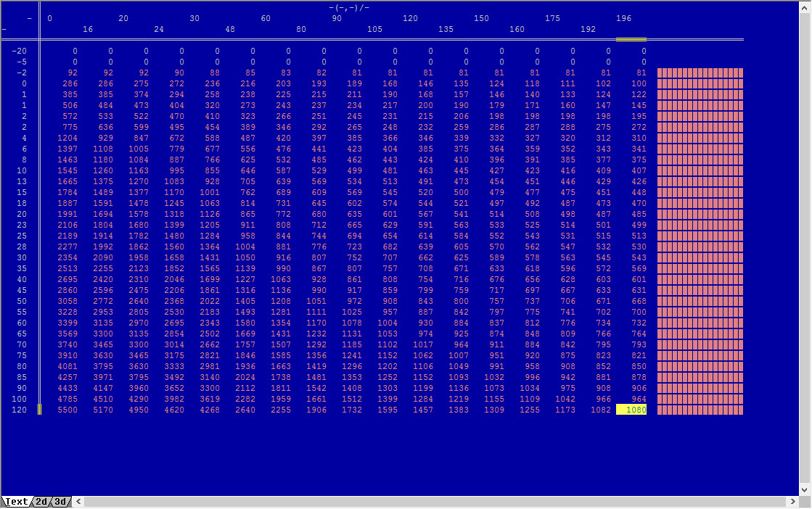The height and width of the screenshot is (509, 812).
Task: Click the map title text at top
Action: (349, 7)
